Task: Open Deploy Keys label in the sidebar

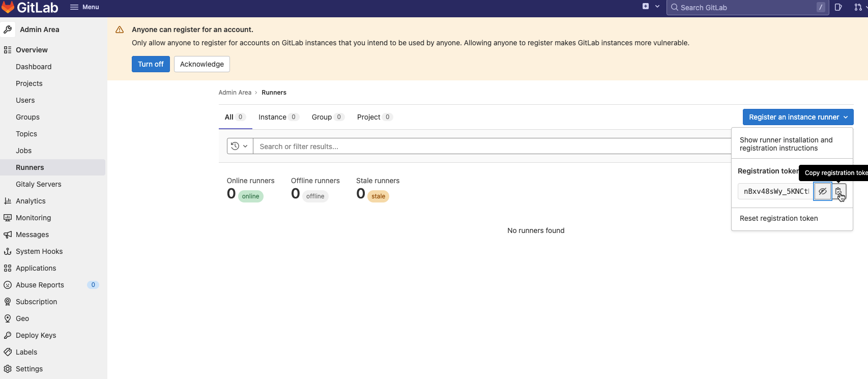Action: (36, 335)
